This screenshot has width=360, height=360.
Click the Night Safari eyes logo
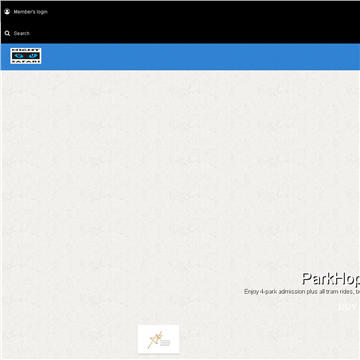click(26, 56)
